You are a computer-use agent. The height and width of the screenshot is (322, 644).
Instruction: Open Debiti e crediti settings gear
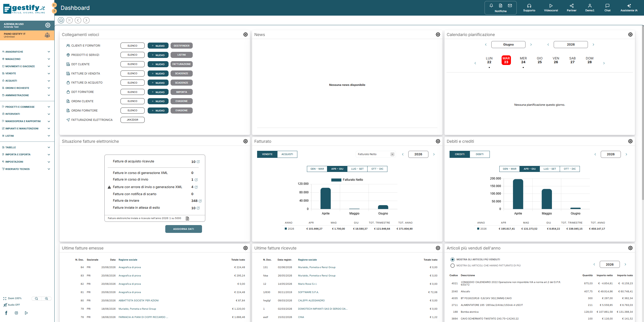630,141
